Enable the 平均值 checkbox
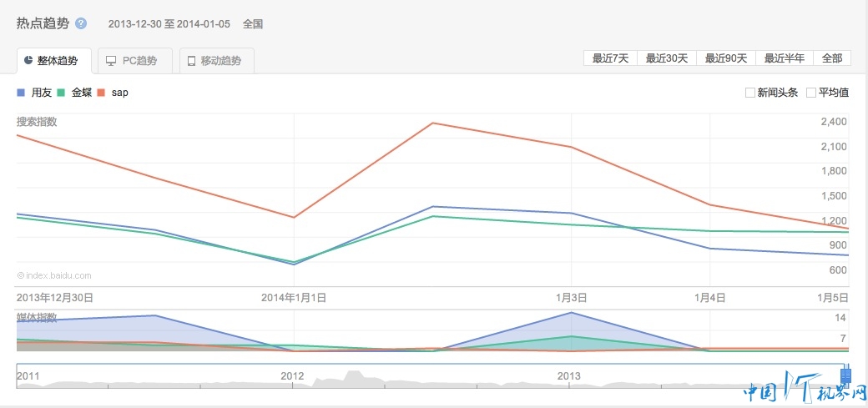 (811, 93)
